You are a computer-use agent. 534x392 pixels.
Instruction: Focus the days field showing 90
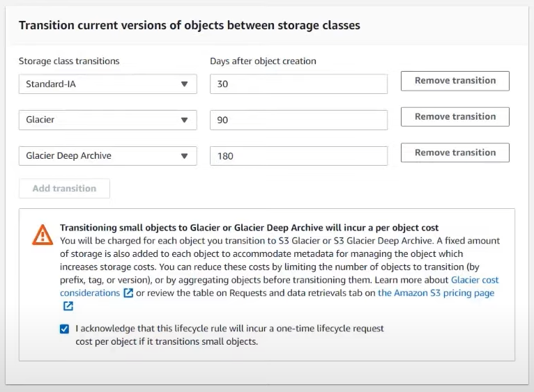click(298, 120)
